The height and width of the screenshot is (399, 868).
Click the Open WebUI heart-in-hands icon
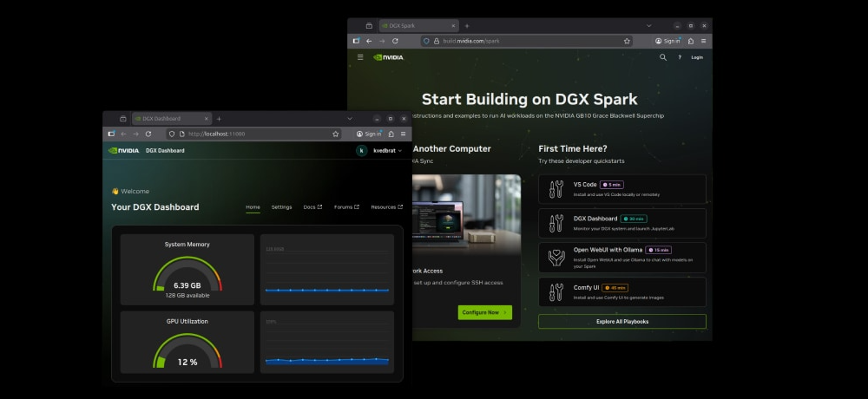(x=556, y=258)
